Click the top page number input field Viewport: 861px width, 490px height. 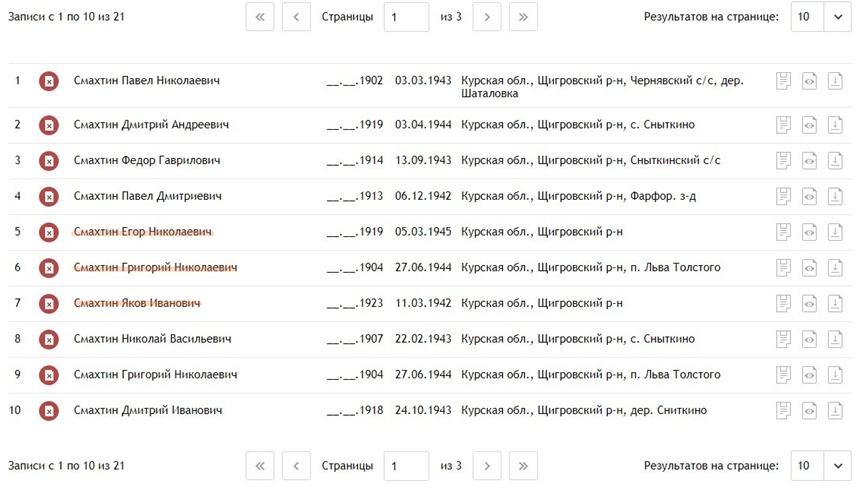pyautogui.click(x=406, y=17)
